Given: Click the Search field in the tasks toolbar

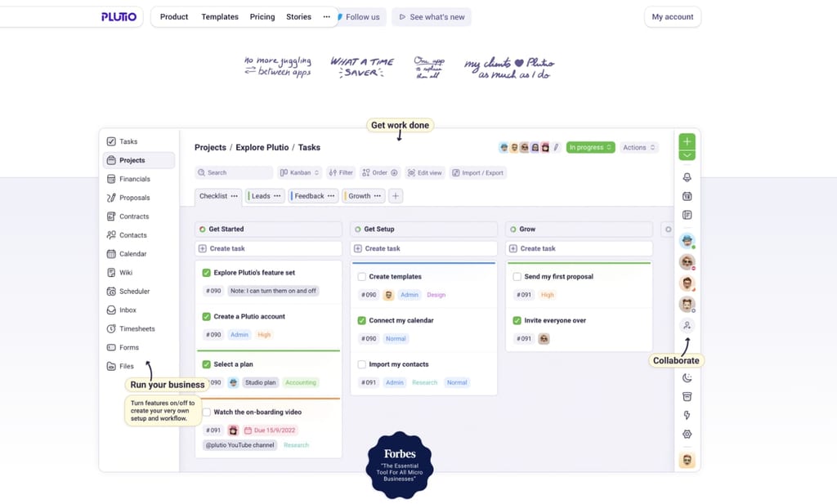Looking at the screenshot, I should point(234,173).
